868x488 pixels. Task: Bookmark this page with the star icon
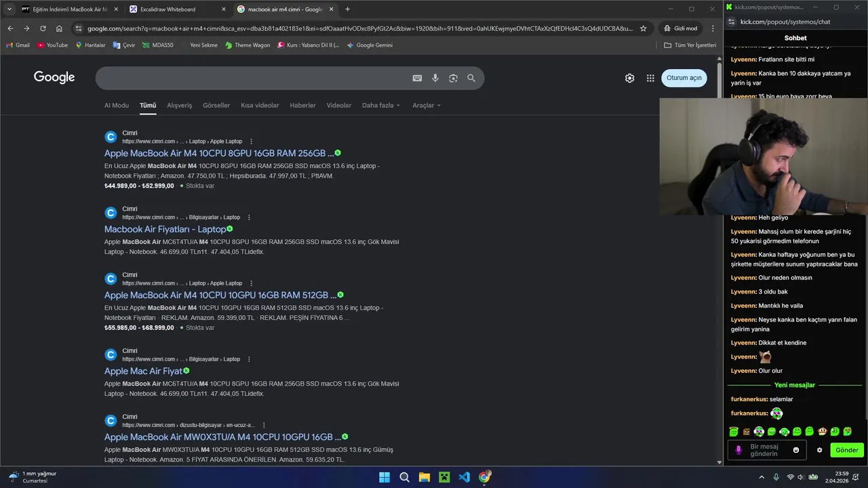pos(643,28)
